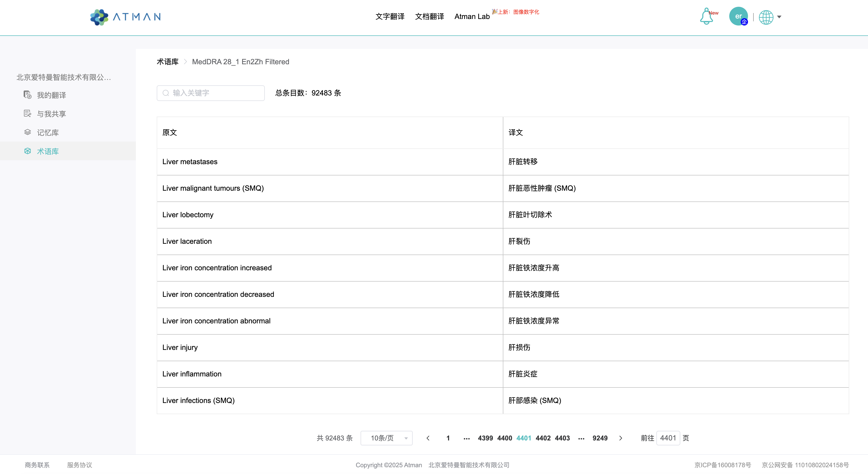Click the 记忆库 layers icon

28,132
